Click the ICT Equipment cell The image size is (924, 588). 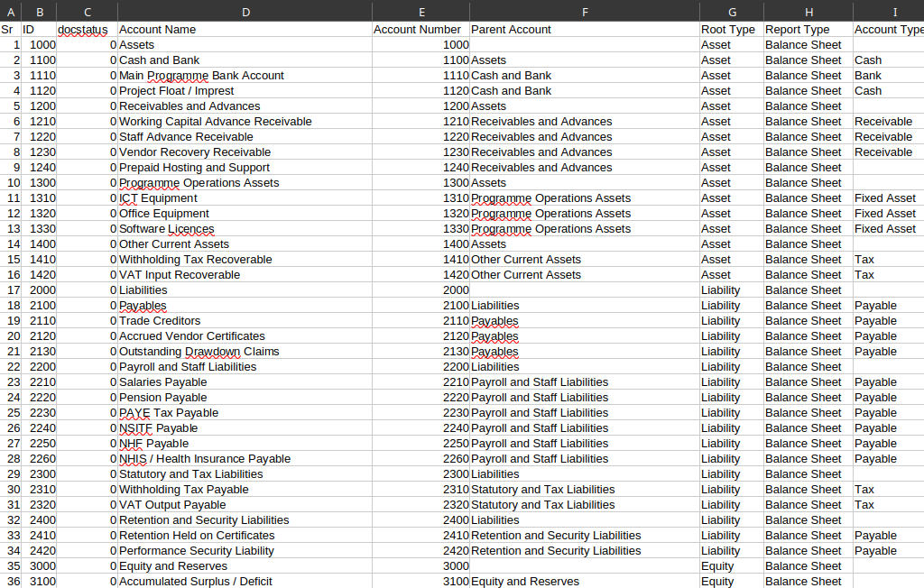pos(245,198)
